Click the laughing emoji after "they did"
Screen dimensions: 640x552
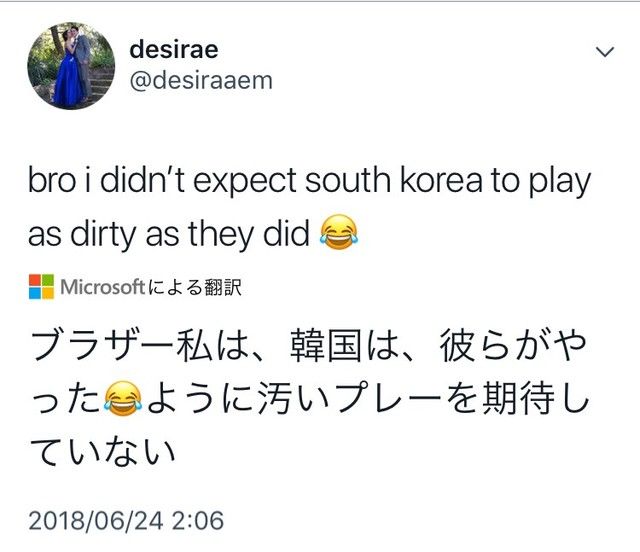pyautogui.click(x=339, y=232)
